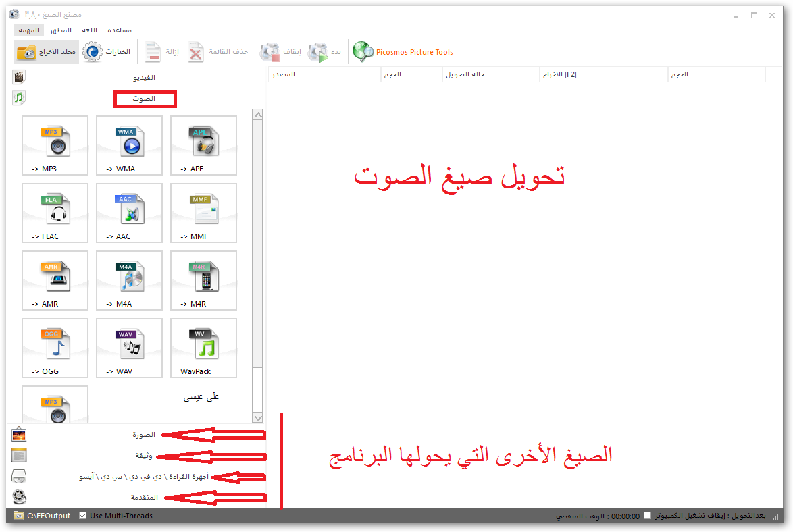
Task: Select the OGG audio conversion icon
Action: tap(55, 348)
